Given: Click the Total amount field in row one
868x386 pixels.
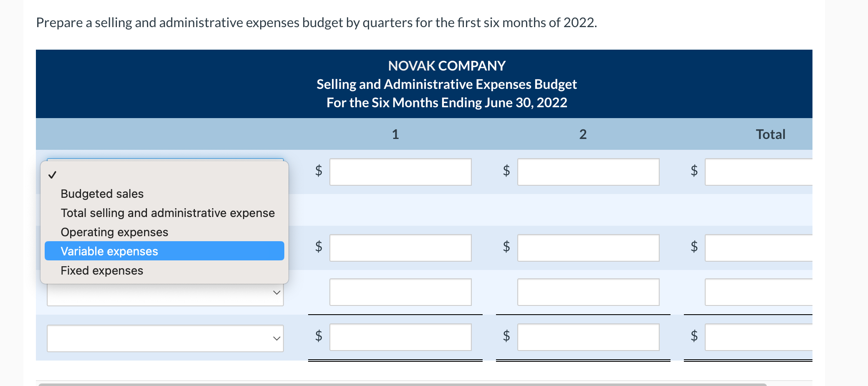Looking at the screenshot, I should [777, 172].
